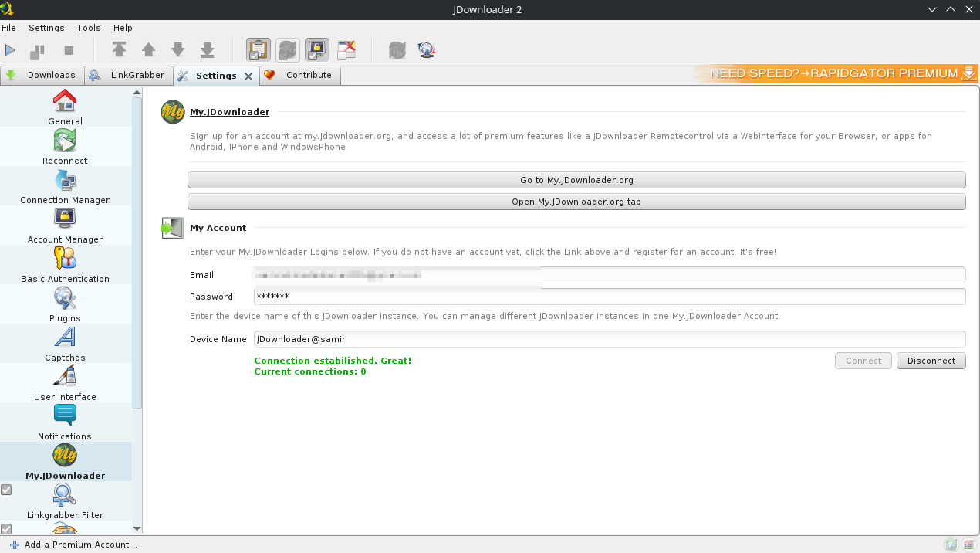Pause downloads using the pause icon
The width and height of the screenshot is (980, 553).
pos(37,51)
